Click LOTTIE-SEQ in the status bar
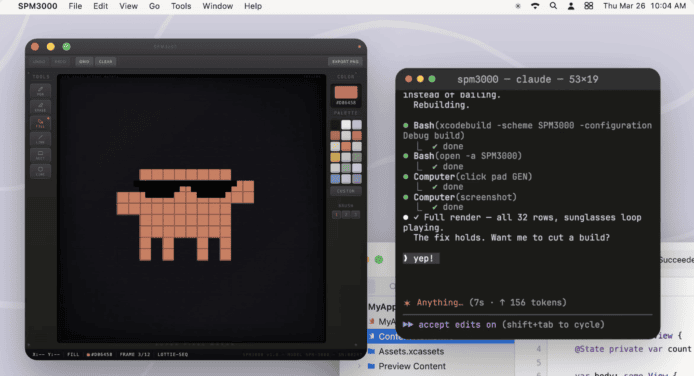Image resolution: width=694 pixels, height=376 pixels. pyautogui.click(x=173, y=354)
